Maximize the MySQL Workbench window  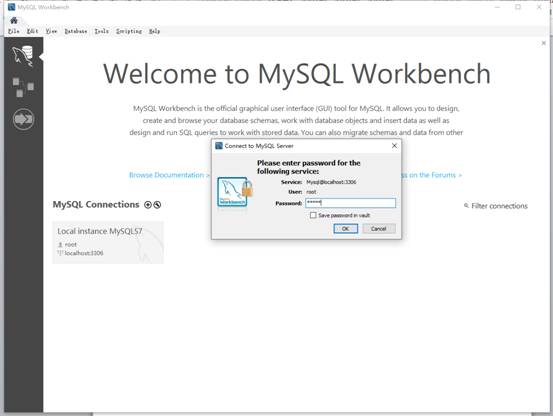click(518, 7)
